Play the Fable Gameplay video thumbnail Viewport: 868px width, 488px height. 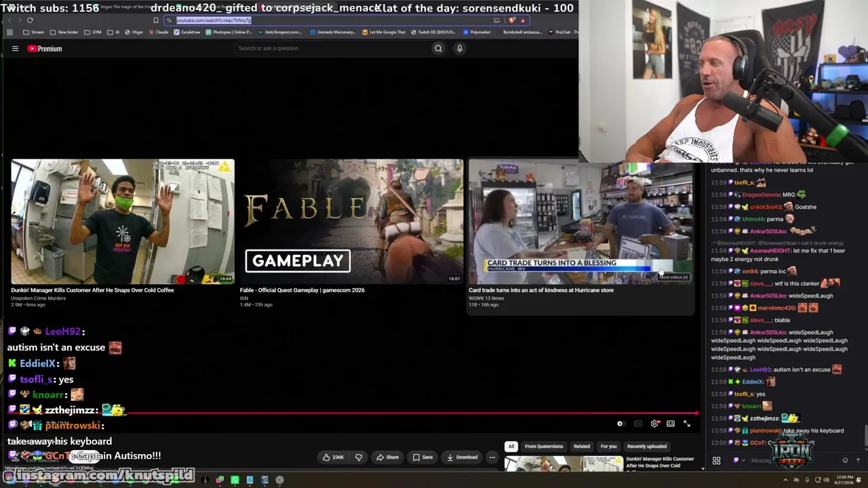coord(351,222)
